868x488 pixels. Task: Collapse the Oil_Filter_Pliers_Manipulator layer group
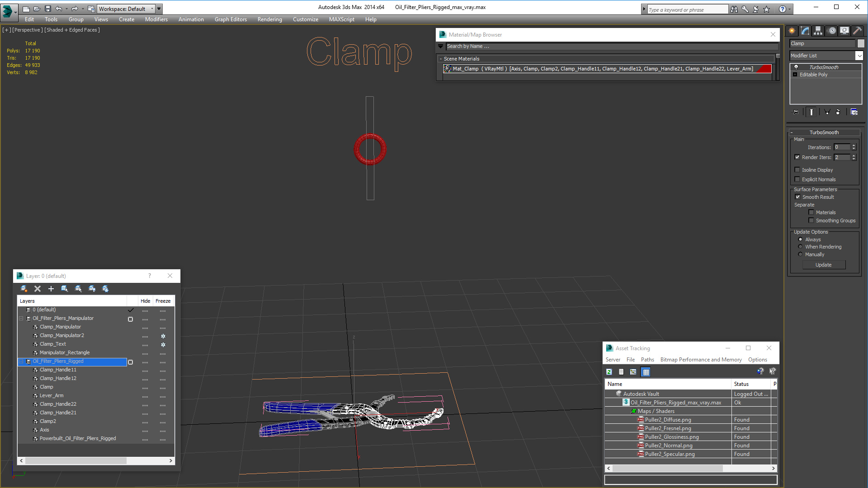tap(21, 319)
